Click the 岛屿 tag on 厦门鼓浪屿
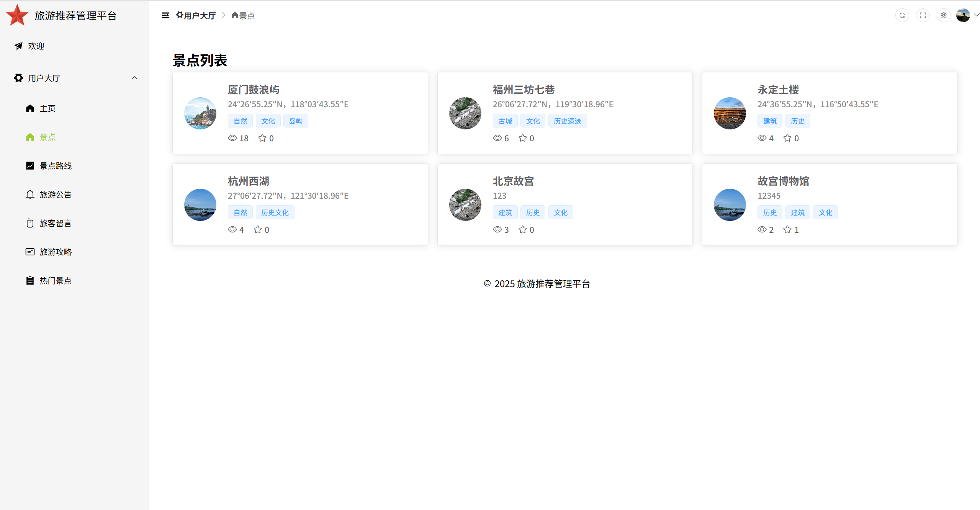This screenshot has height=510, width=980. pos(296,121)
